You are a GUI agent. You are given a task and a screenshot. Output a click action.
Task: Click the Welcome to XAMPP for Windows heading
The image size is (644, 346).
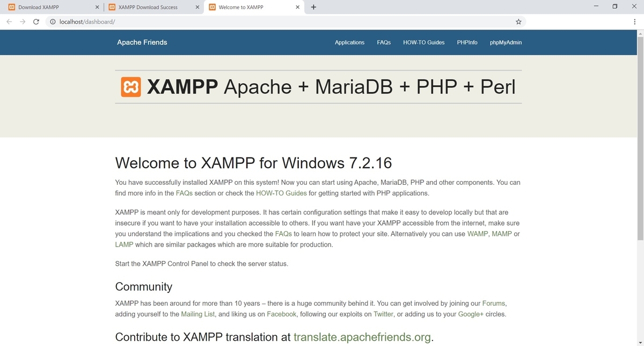click(253, 163)
